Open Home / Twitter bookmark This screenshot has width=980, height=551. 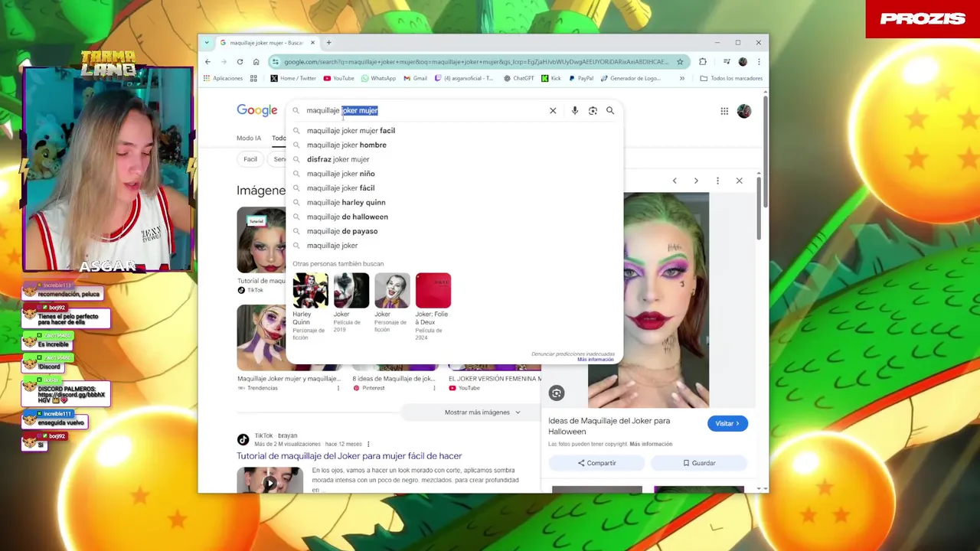click(293, 78)
